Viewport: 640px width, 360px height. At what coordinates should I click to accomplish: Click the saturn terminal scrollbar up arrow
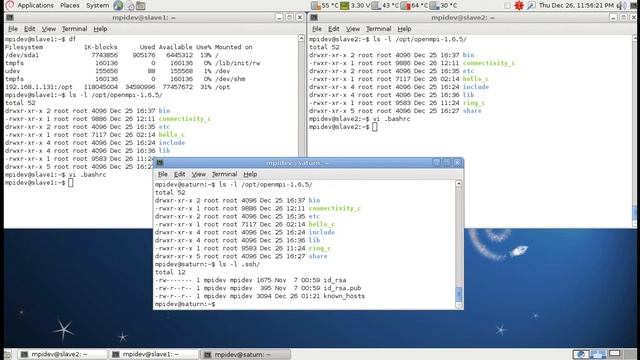pos(459,184)
